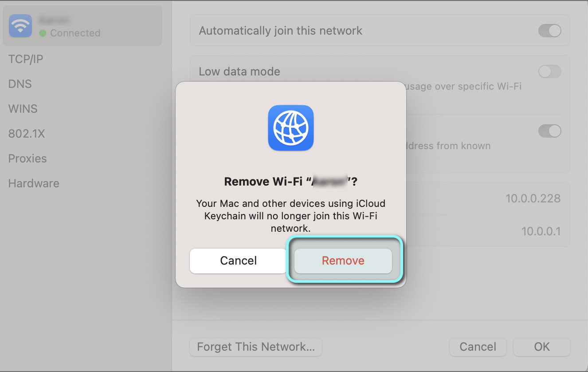Image resolution: width=588 pixels, height=372 pixels.
Task: Show the Hardware section
Action: 34,183
